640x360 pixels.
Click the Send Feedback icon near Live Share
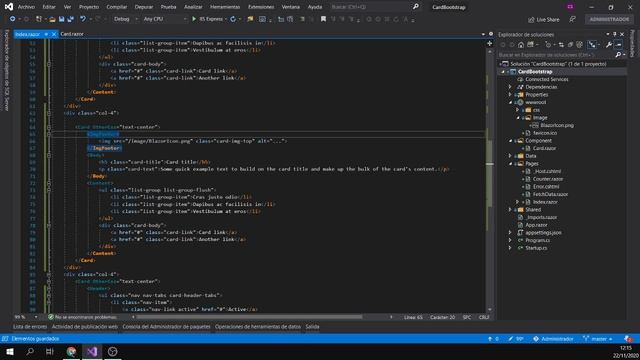[573, 19]
